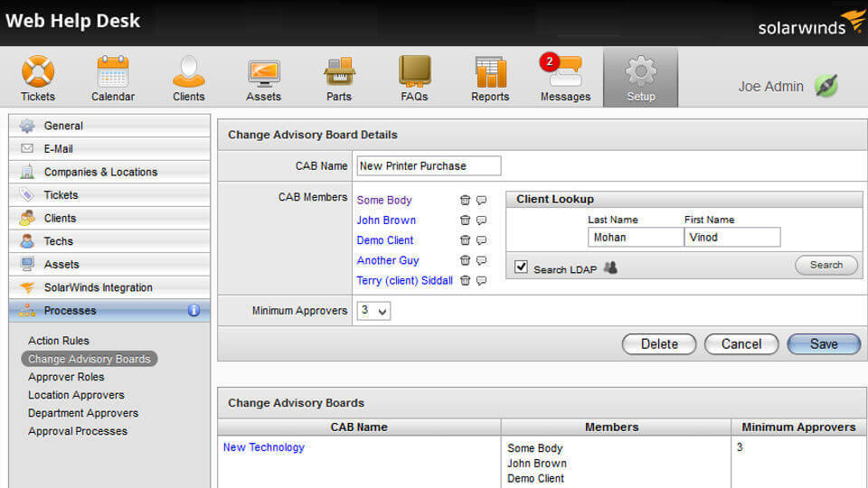Open the Clients module in the toolbar
Image resolution: width=868 pixels, height=488 pixels.
pyautogui.click(x=189, y=79)
